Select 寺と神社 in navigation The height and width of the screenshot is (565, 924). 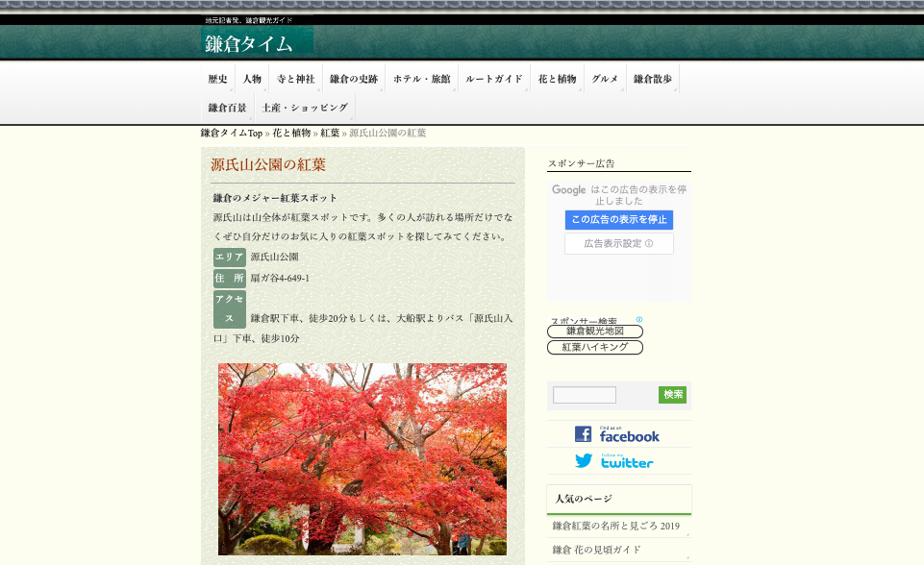[x=296, y=79]
